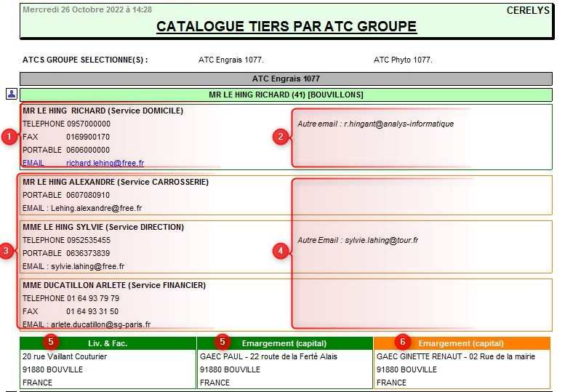Select ATC Phyto 1077 in selected groups line

pyautogui.click(x=403, y=60)
